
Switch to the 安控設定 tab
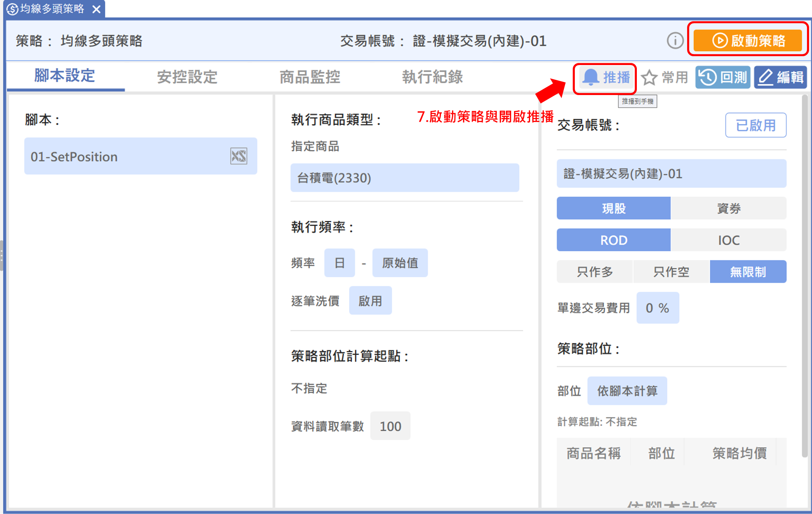[x=187, y=77]
